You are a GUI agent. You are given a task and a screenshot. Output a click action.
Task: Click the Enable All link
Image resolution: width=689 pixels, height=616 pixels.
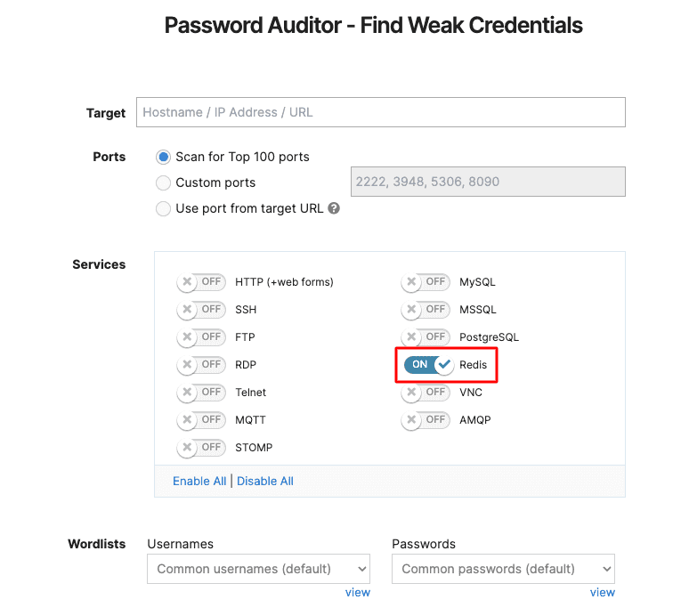(199, 482)
